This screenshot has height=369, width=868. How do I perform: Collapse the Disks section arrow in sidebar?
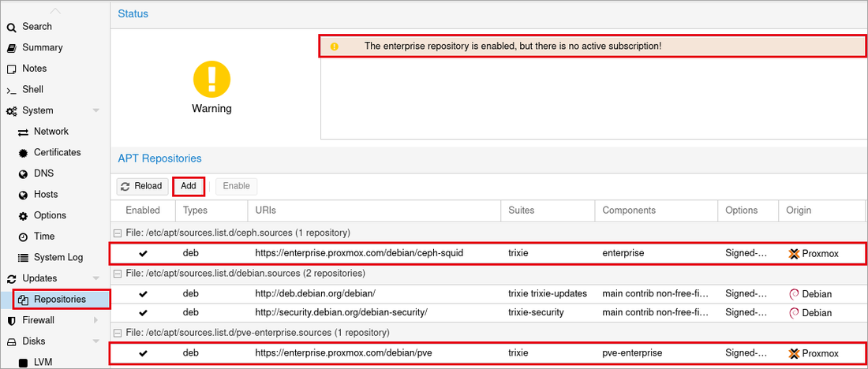(x=95, y=341)
